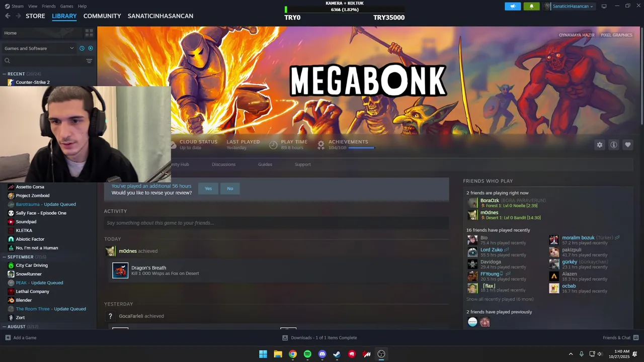Click the main page vertical scrollbar
This screenshot has width=644, height=362.
point(641,75)
